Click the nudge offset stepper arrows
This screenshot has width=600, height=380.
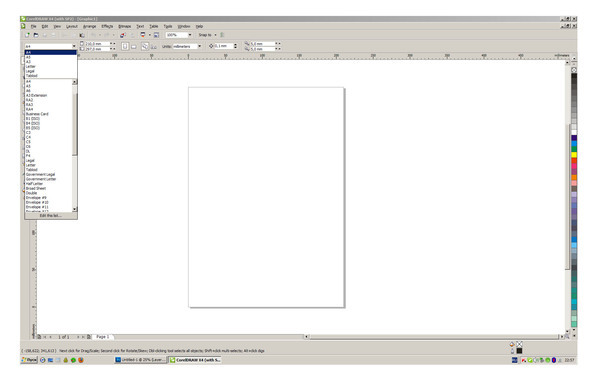tap(235, 46)
